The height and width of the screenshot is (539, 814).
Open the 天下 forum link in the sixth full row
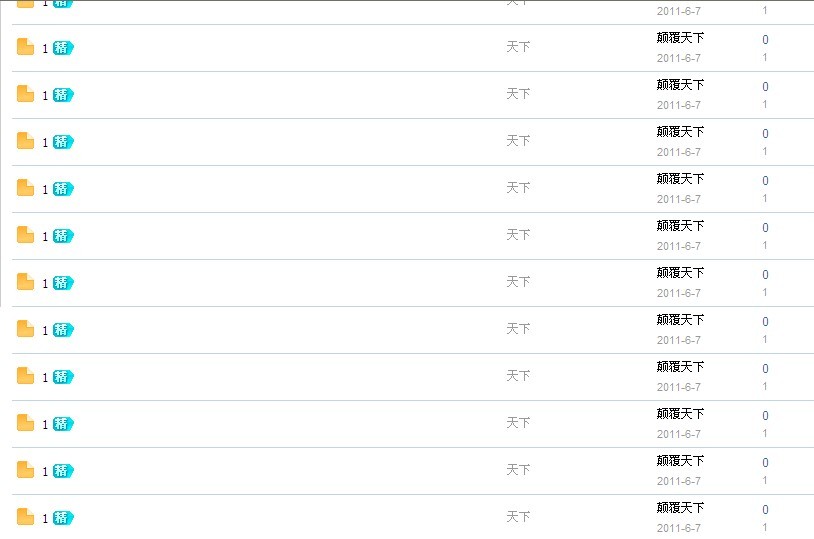[x=518, y=282]
